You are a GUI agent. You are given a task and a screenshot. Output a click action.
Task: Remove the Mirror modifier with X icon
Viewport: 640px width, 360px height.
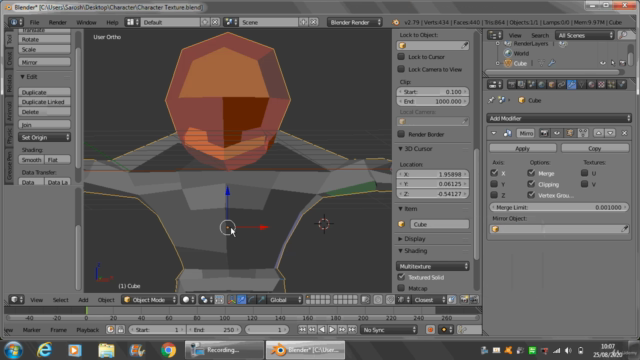pos(624,133)
